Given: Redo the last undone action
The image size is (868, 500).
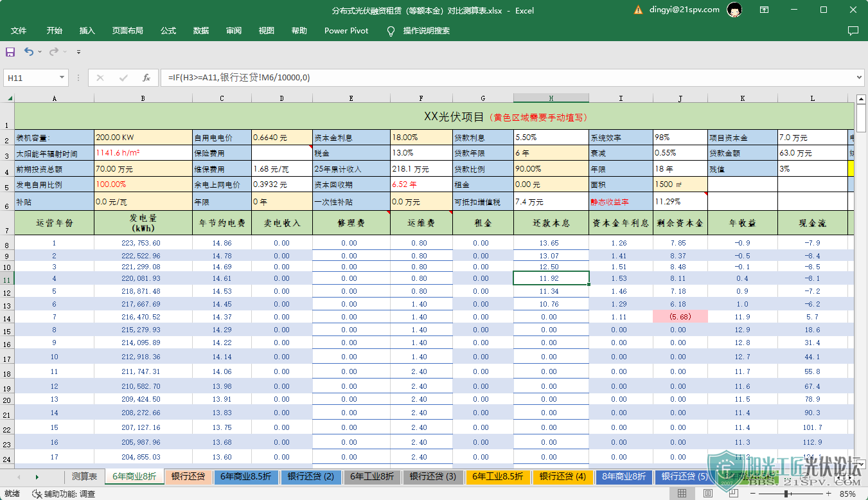Looking at the screenshot, I should [x=54, y=51].
